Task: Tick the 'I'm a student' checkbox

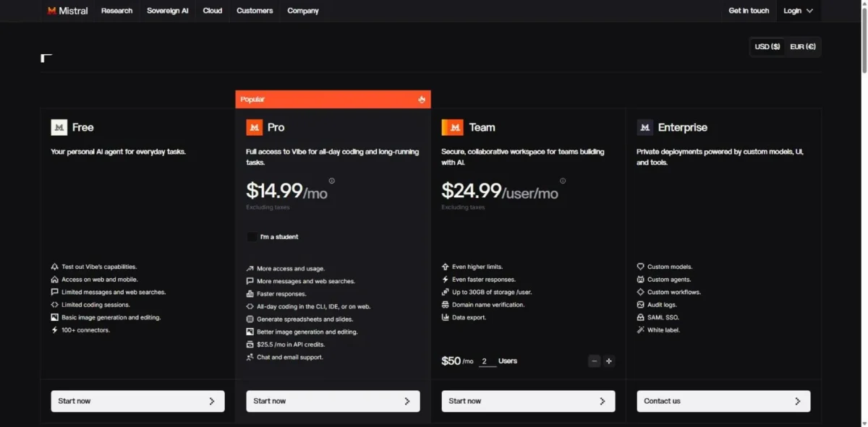Action: click(x=251, y=237)
